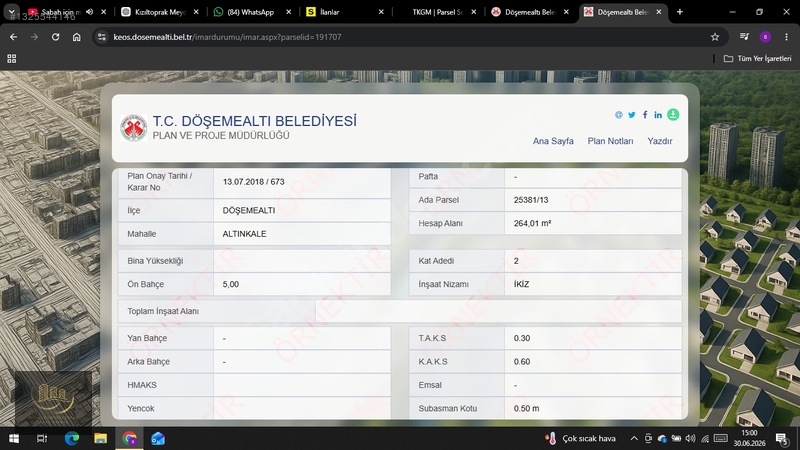800x450 pixels.
Task: Share the page on LinkedIn
Action: pyautogui.click(x=658, y=115)
